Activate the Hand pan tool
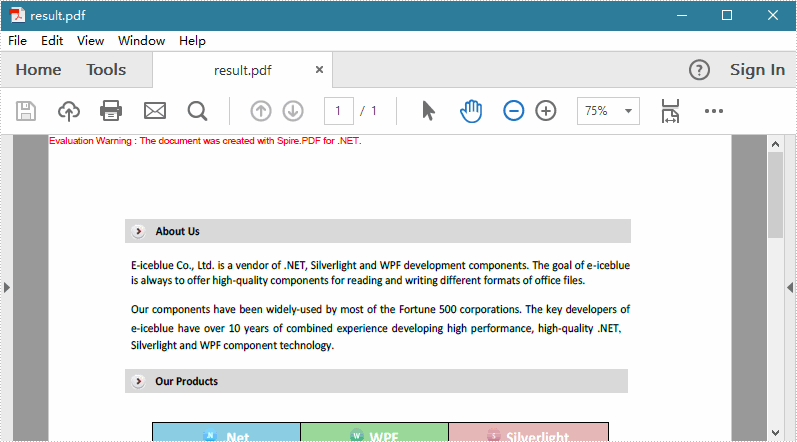797x442 pixels. 471,111
